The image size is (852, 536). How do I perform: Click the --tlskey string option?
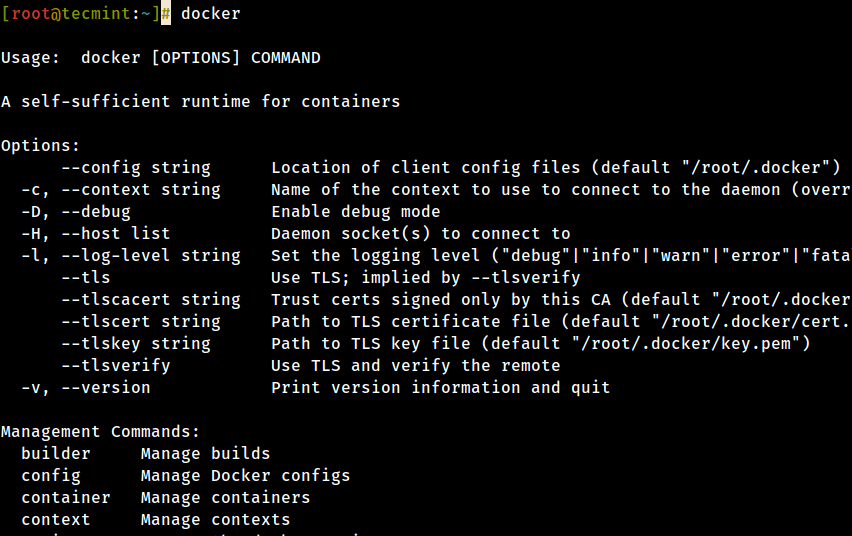pos(136,344)
